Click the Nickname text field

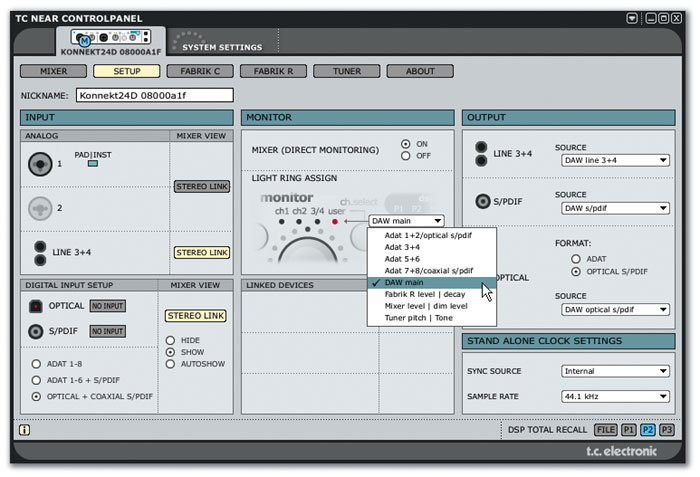point(154,95)
